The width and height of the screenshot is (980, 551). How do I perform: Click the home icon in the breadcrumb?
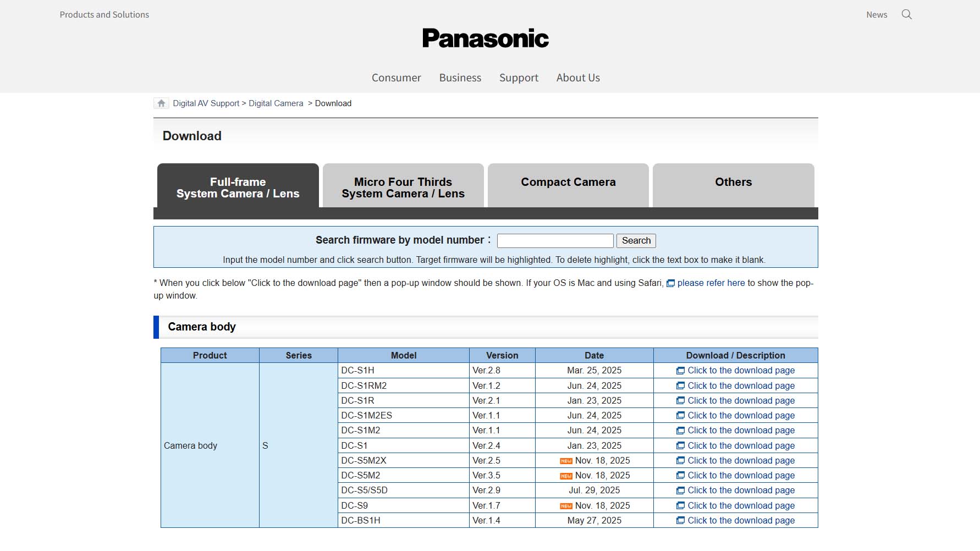tap(161, 103)
